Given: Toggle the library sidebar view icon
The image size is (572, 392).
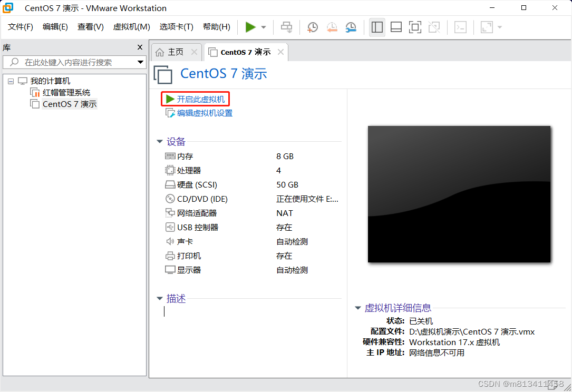Looking at the screenshot, I should click(377, 27).
